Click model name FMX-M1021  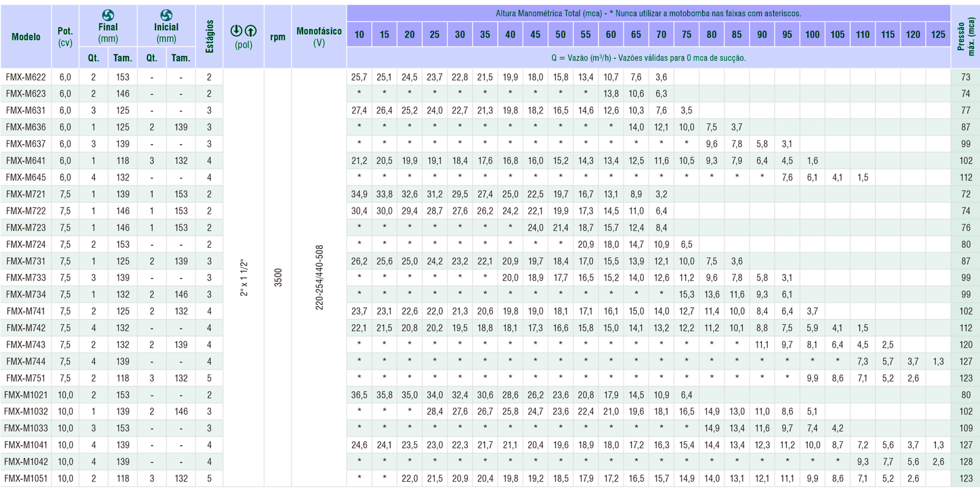pyautogui.click(x=26, y=395)
